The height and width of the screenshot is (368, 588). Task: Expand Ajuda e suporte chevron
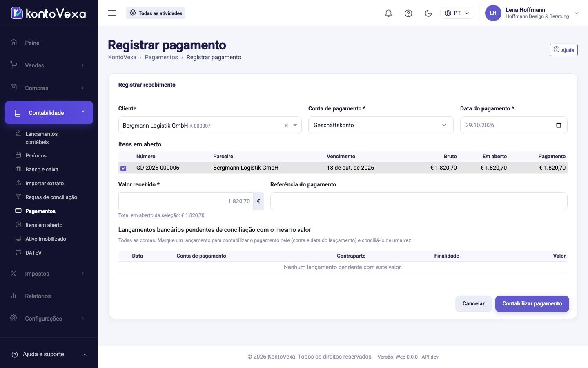coord(85,355)
